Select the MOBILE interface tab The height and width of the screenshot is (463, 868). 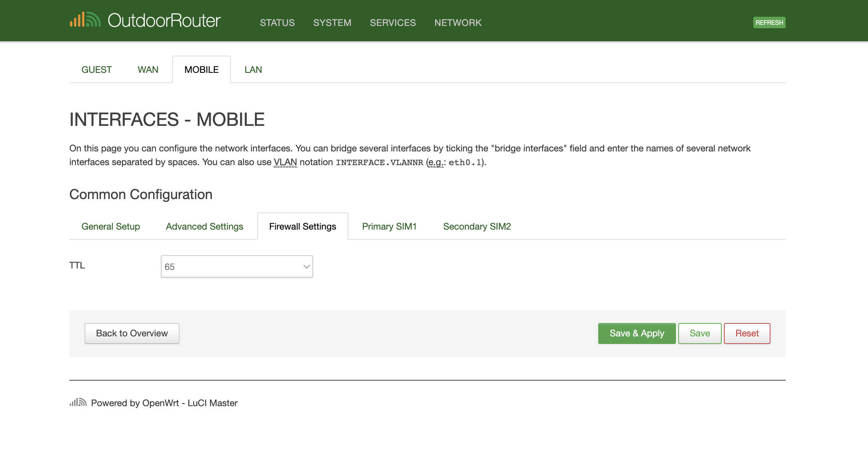[202, 70]
